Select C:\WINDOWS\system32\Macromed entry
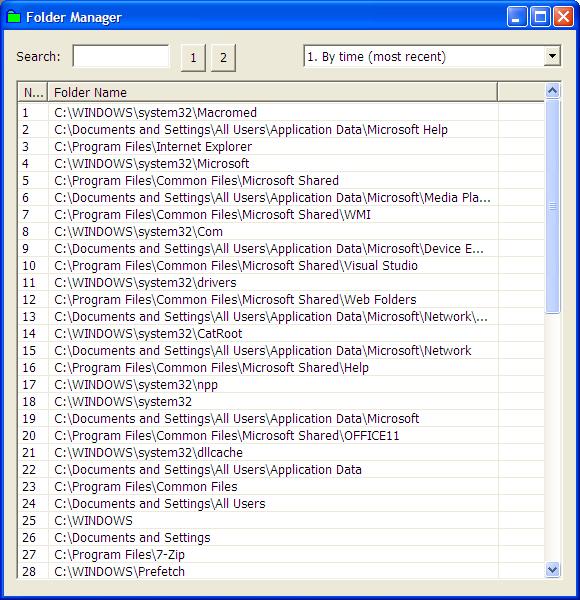Viewport: 580px width, 600px height. (281, 112)
